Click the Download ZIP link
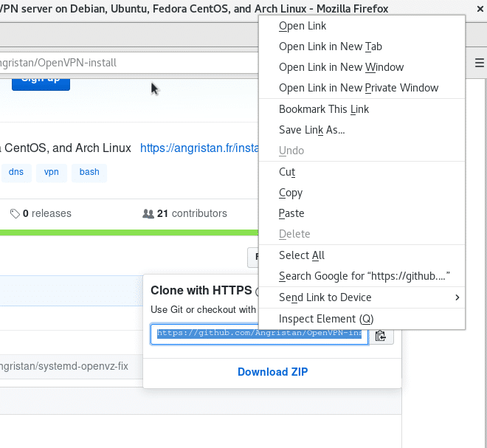Image resolution: width=487 pixels, height=448 pixels. click(x=272, y=372)
